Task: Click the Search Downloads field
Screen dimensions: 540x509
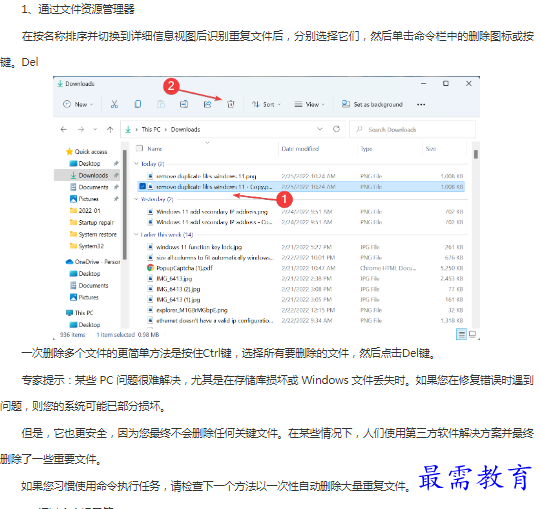Action: [412, 129]
